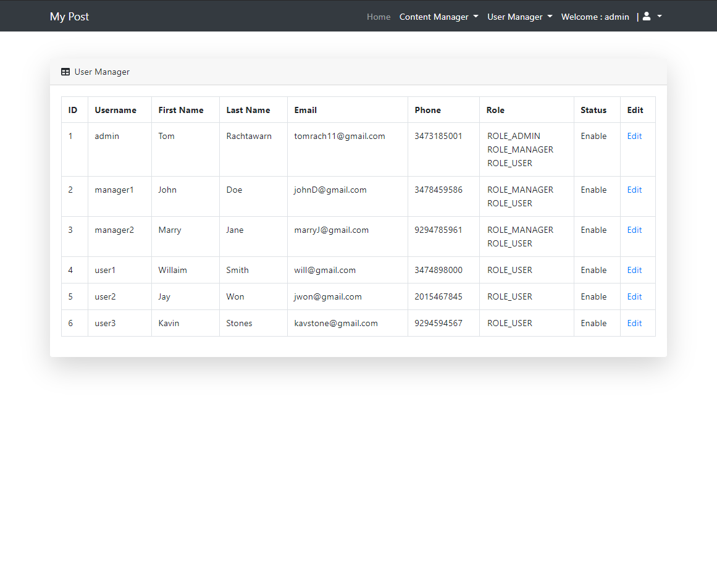The image size is (717, 588).
Task: Click the username cell user1
Action: (x=105, y=271)
